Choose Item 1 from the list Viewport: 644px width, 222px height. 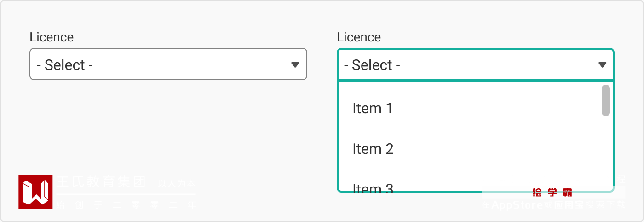click(x=373, y=108)
